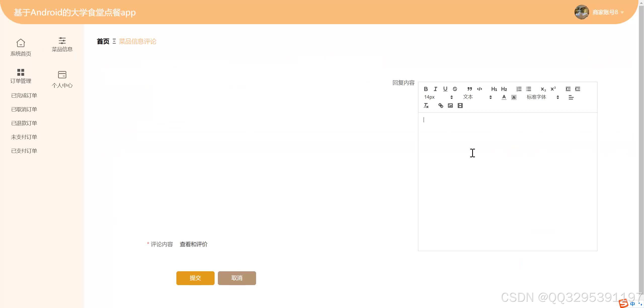The height and width of the screenshot is (308, 644).
Task: Click the 提交 submit button
Action: pyautogui.click(x=195, y=278)
